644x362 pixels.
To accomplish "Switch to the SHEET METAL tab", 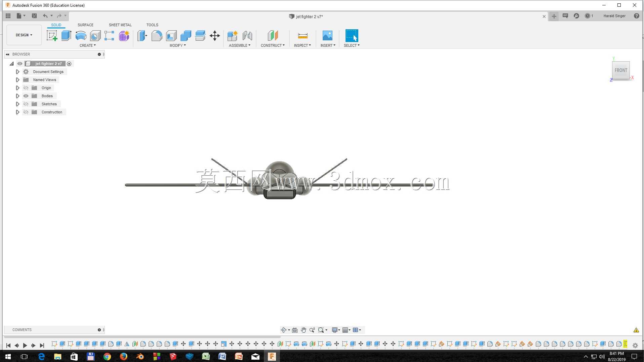I will pos(120,25).
